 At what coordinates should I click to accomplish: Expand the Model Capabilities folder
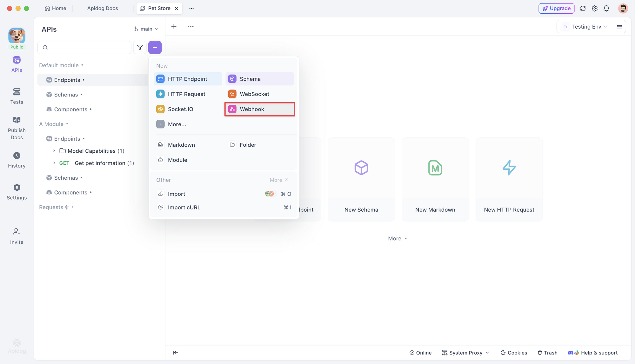coord(54,151)
